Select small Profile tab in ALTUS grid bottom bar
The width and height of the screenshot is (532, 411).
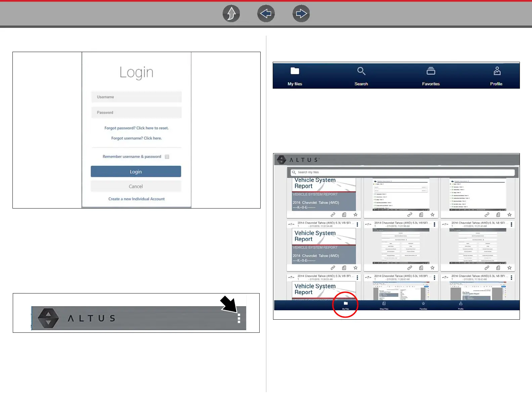[461, 305]
